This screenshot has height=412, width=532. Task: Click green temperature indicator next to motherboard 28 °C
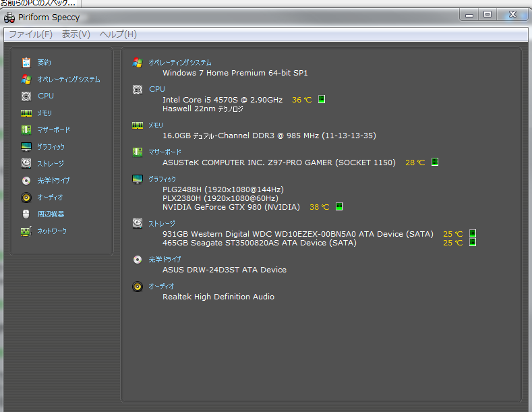pos(435,162)
